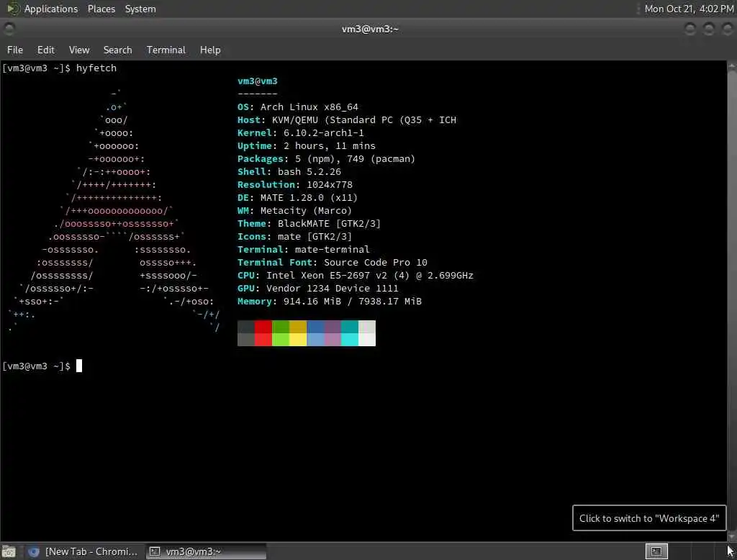Viewport: 737px width, 560px height.
Task: Click the vm3@vm3:~ window title text
Action: point(370,30)
